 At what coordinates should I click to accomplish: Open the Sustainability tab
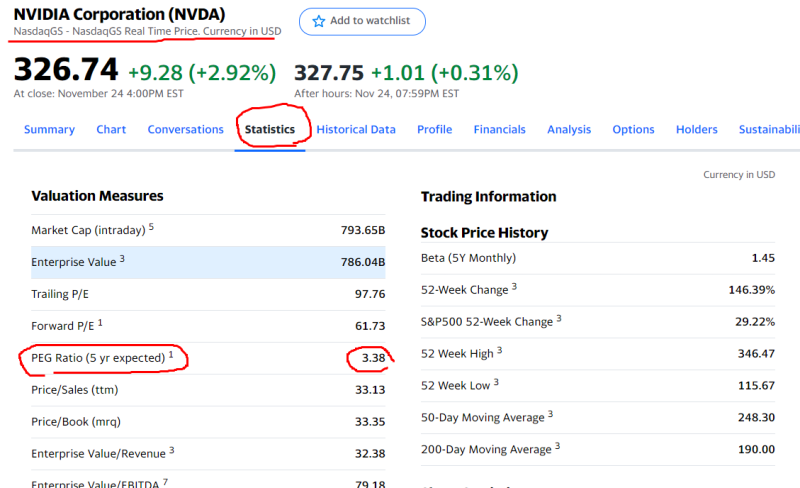pos(769,129)
